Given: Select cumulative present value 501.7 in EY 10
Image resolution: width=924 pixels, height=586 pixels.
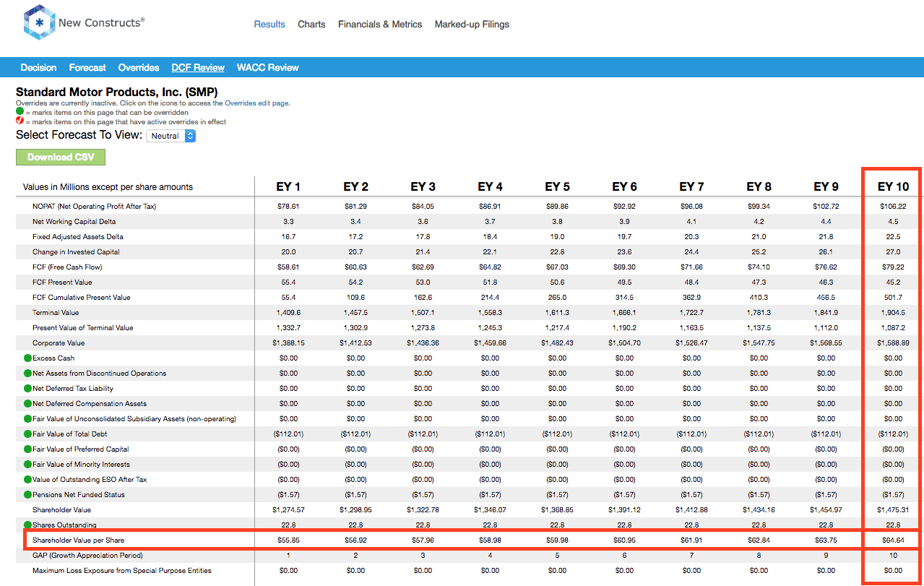Looking at the screenshot, I should (893, 298).
